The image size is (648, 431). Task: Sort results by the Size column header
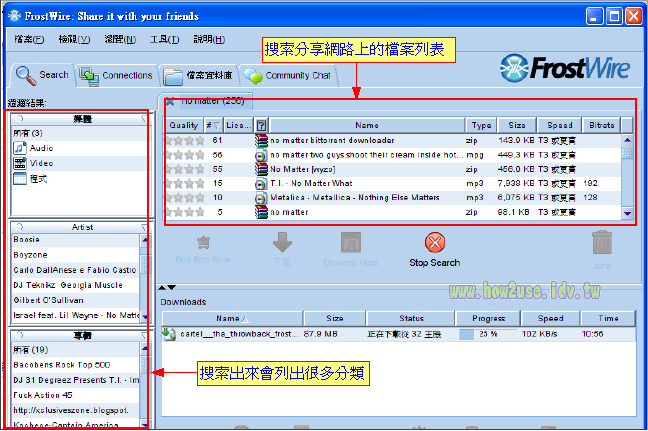click(517, 126)
